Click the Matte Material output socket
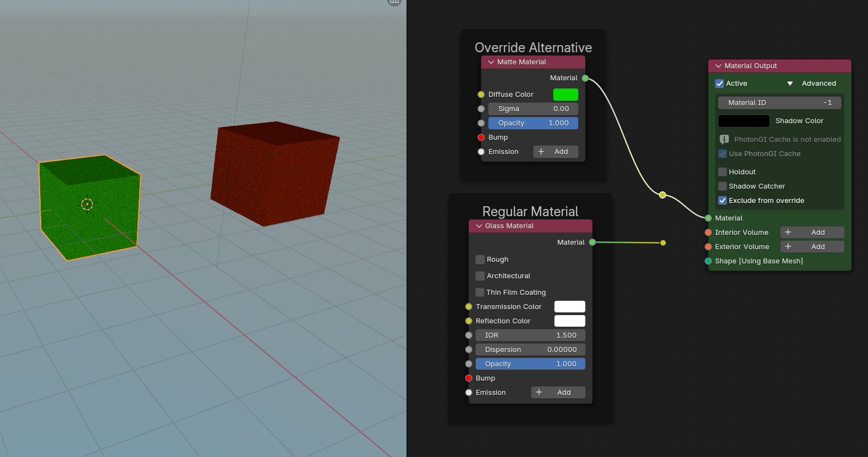Viewport: 868px width, 457px height. (x=585, y=78)
